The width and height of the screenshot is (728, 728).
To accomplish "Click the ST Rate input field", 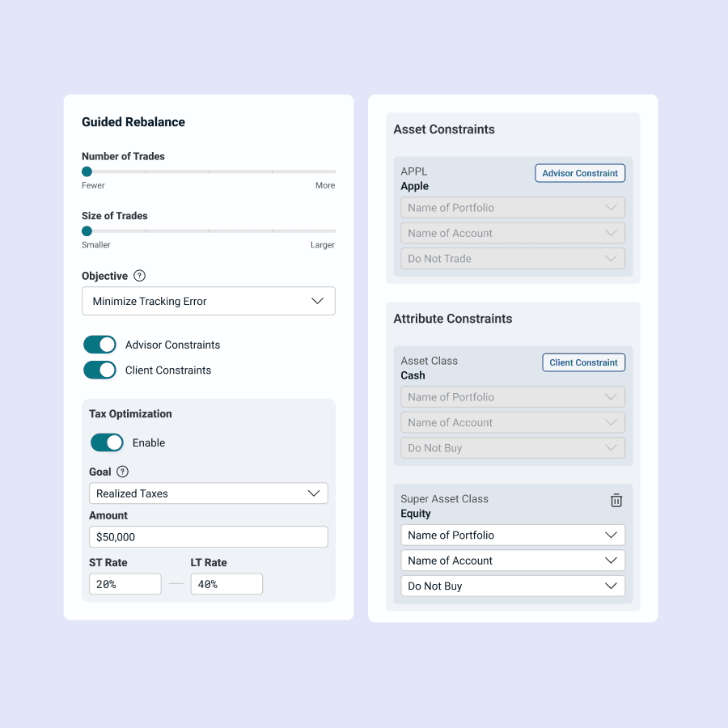I will point(125,584).
